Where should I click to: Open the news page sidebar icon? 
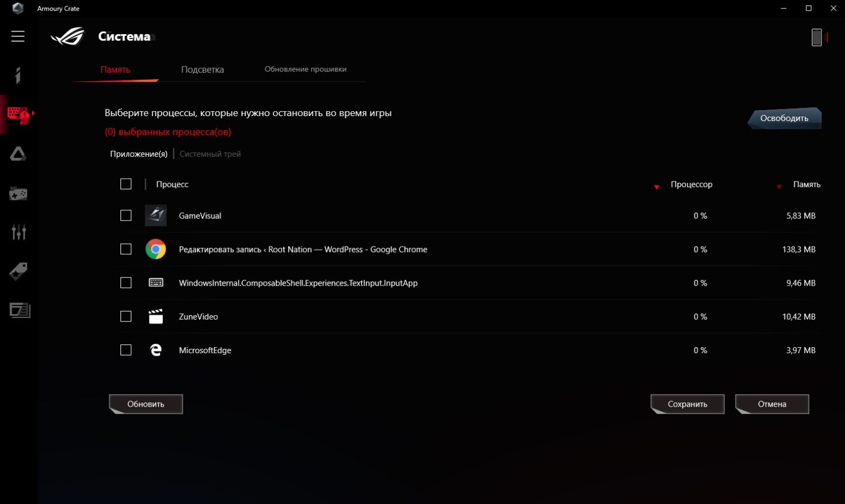[x=20, y=310]
